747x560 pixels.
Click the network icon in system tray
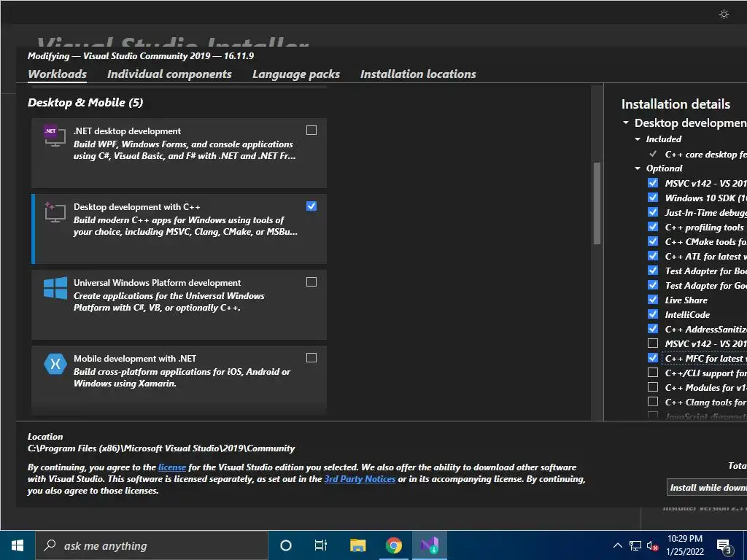(635, 545)
